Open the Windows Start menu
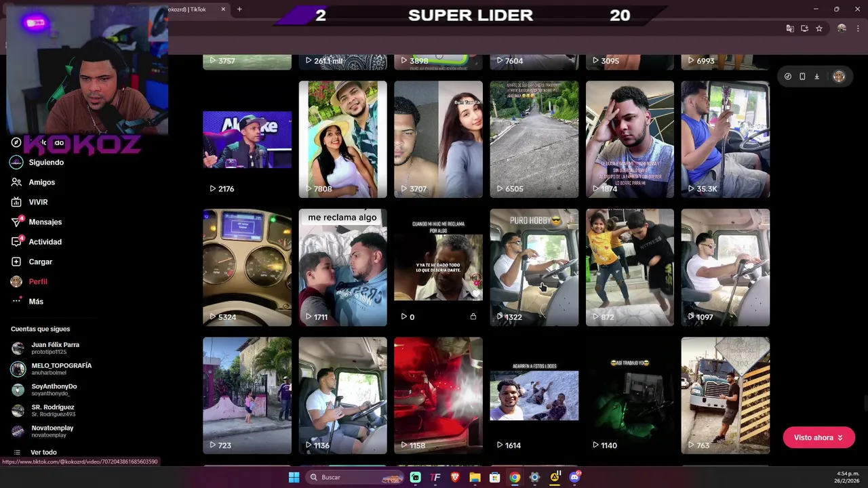Viewport: 868px width, 488px height. pyautogui.click(x=294, y=477)
